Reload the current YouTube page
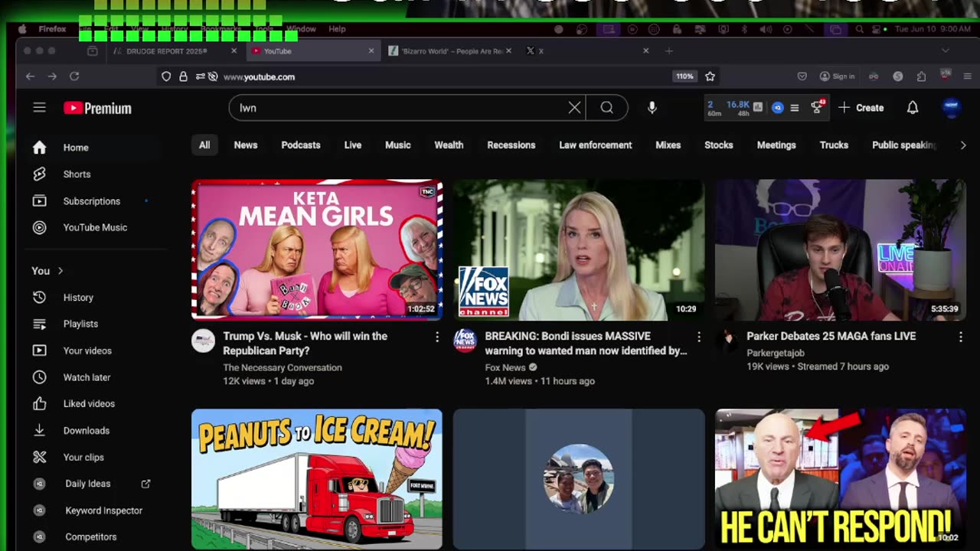The height and width of the screenshot is (551, 980). point(74,77)
